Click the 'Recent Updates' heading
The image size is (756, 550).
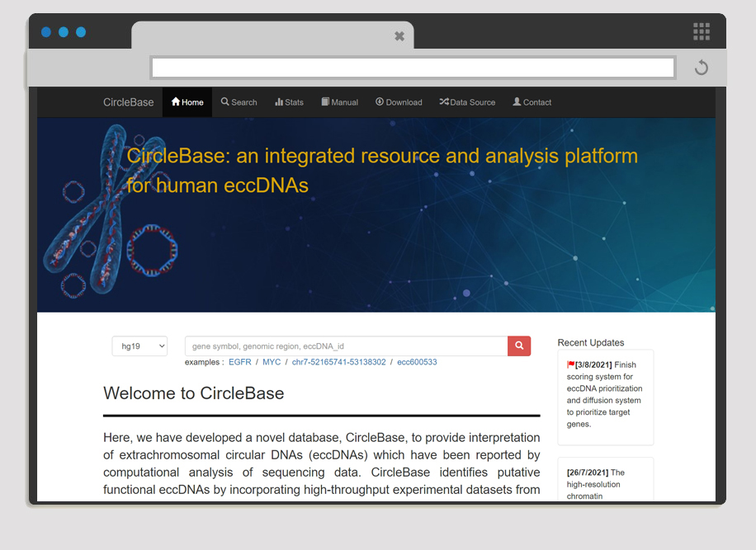[x=591, y=342]
